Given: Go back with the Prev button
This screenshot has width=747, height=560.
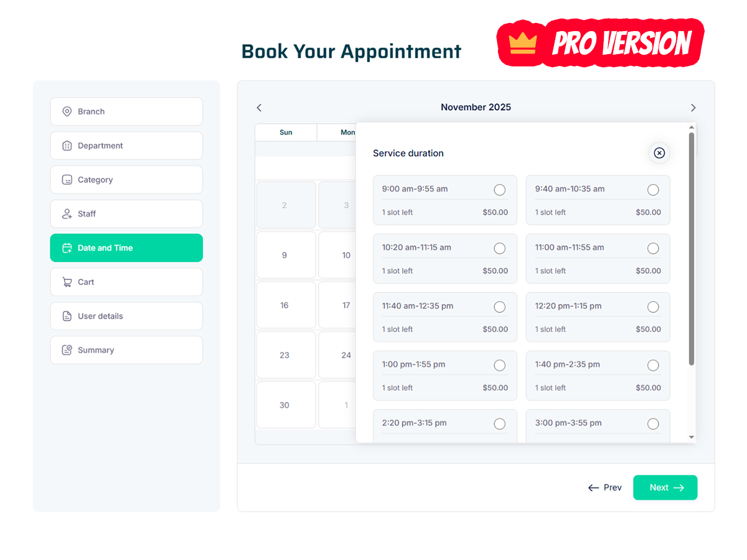Looking at the screenshot, I should click(605, 488).
